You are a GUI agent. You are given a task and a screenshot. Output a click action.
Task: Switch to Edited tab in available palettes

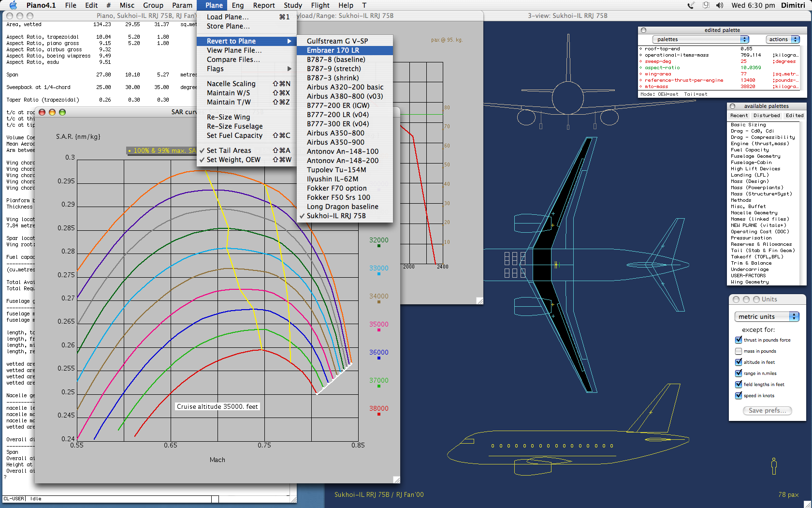pos(794,116)
